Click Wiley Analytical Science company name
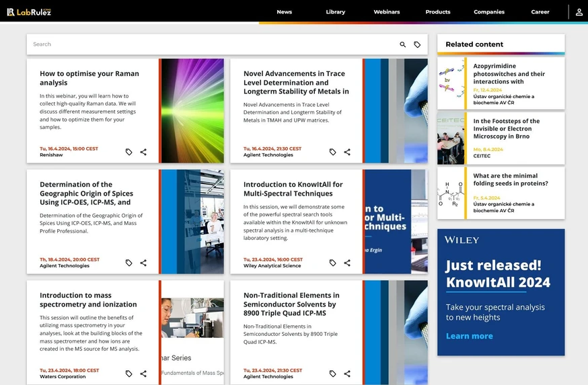Screen dimensions: 588x385 coord(272,266)
